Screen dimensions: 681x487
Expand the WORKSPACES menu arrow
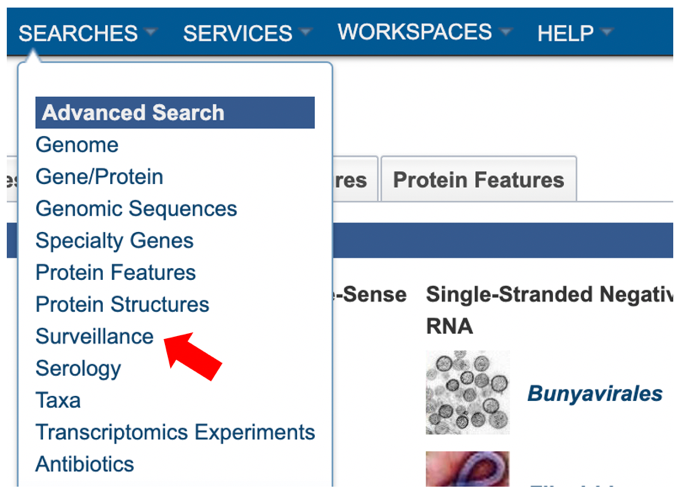(x=506, y=32)
